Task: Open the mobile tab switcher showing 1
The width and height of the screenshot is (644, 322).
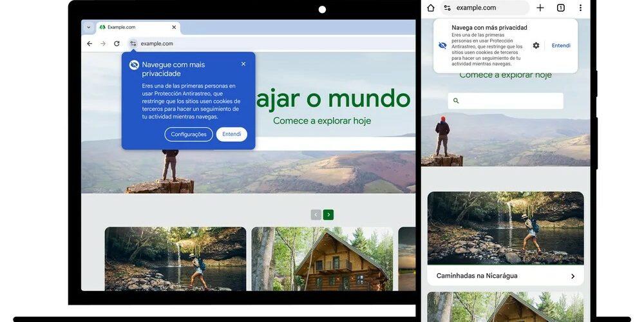Action: pyautogui.click(x=560, y=8)
